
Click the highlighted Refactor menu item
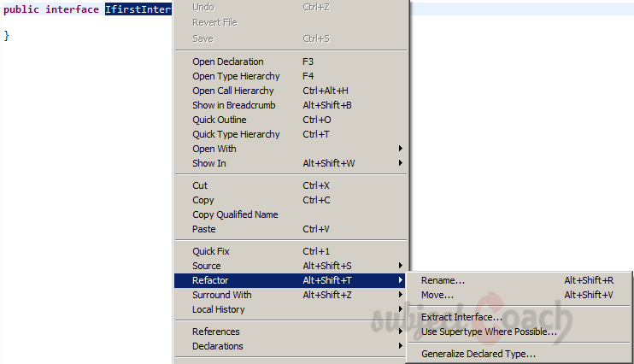(x=291, y=280)
